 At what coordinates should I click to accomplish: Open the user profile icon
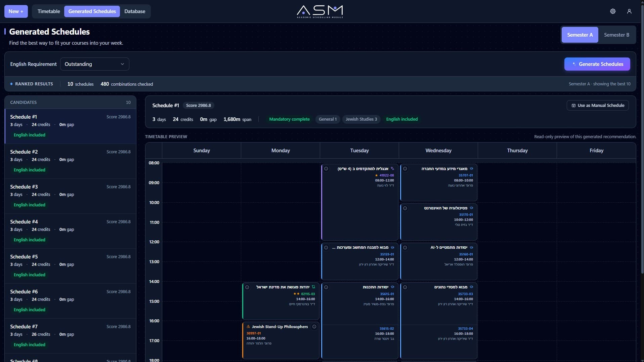[629, 11]
